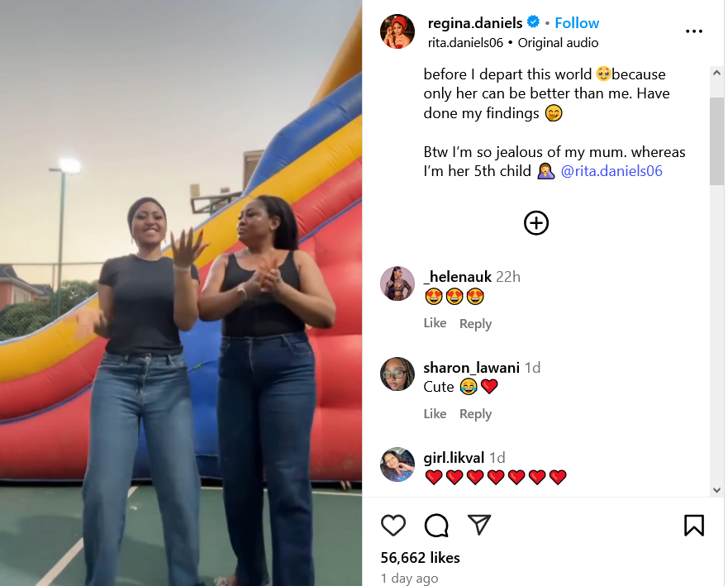Image resolution: width=728 pixels, height=586 pixels.
Task: Load more comments with plus circle
Action: tap(536, 223)
